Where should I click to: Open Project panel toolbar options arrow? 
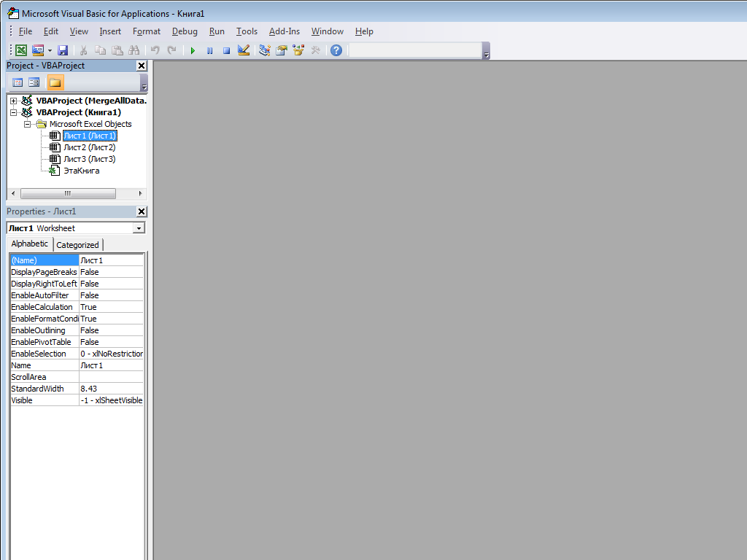(x=144, y=83)
